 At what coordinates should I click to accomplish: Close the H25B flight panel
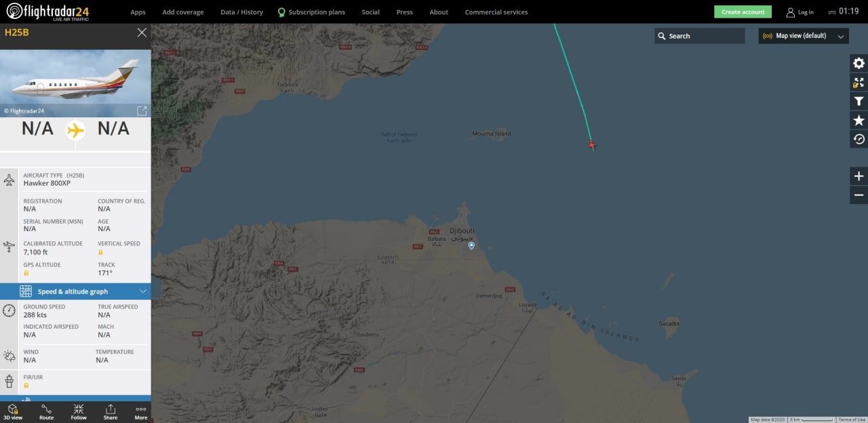pyautogui.click(x=142, y=33)
